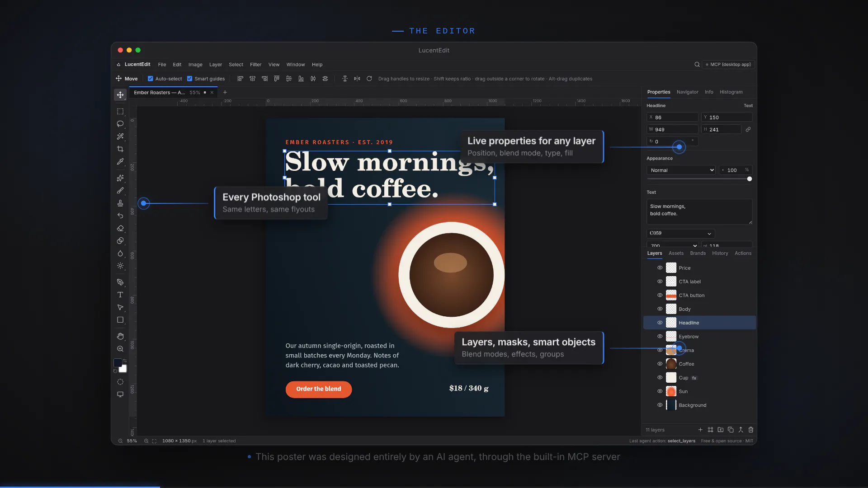The image size is (868, 488).
Task: Hide the Background layer
Action: point(660,405)
